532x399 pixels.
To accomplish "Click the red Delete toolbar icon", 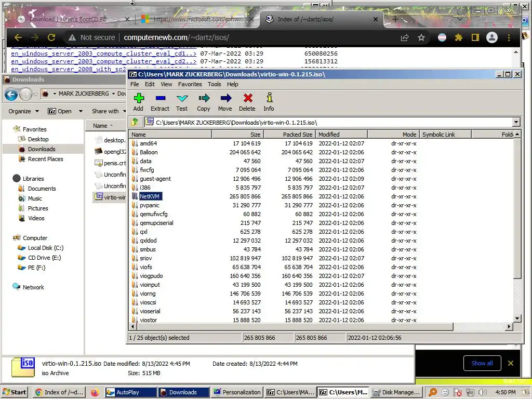I will pos(247,102).
